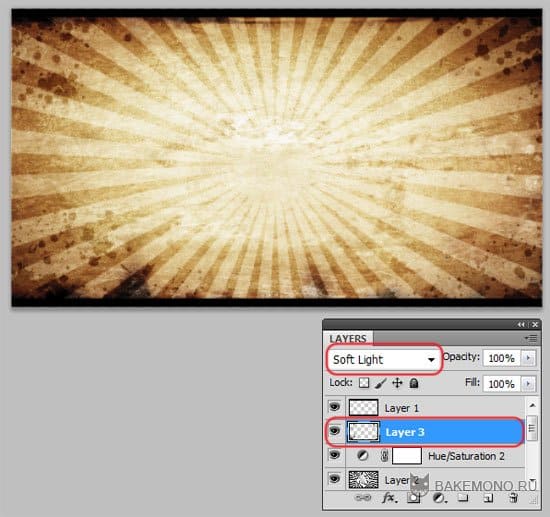Click the layers list scroll up arrow

tap(532, 405)
